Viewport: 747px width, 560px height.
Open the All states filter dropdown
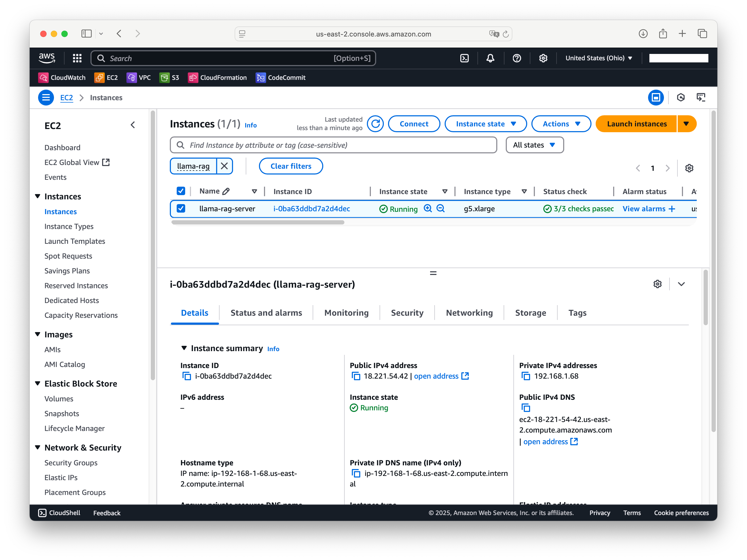[534, 145]
